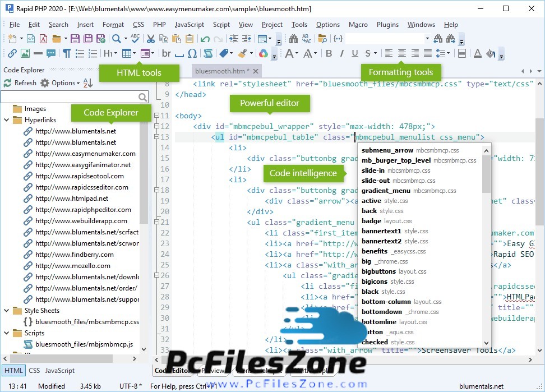Open the CSS menu
Image resolution: width=545 pixels, height=392 pixels.
point(138,25)
